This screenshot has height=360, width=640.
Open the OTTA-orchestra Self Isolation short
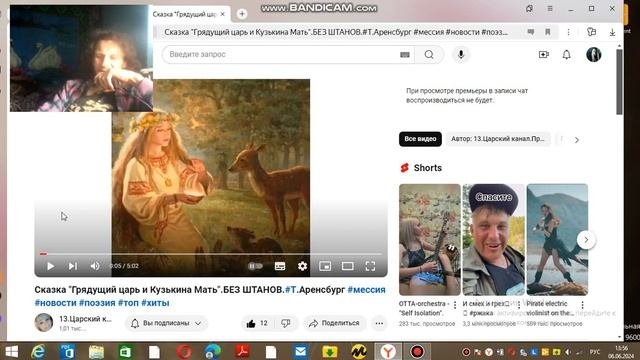[x=430, y=240]
